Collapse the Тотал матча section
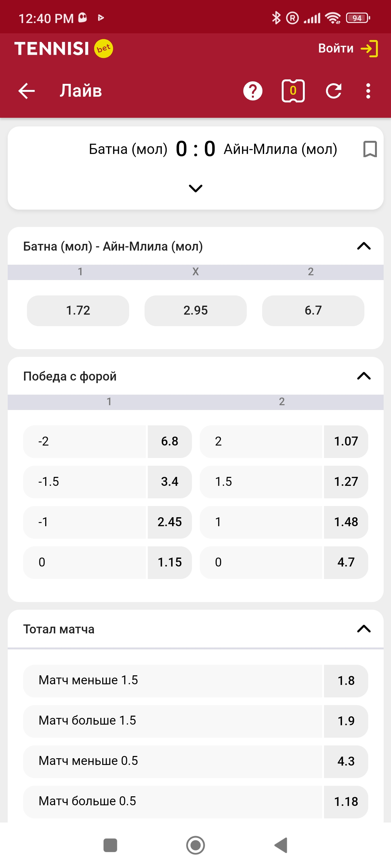 (x=364, y=629)
